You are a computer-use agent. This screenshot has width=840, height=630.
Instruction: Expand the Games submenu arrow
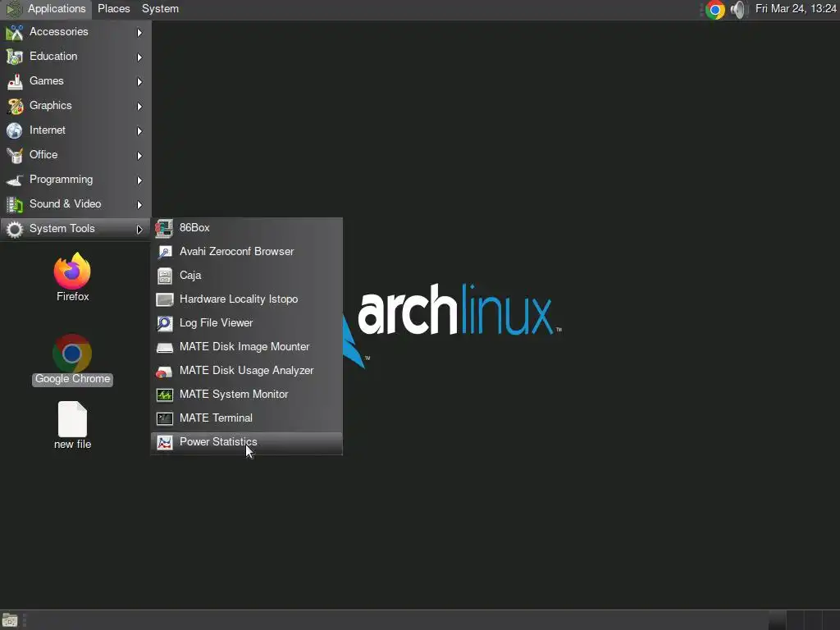click(x=139, y=82)
